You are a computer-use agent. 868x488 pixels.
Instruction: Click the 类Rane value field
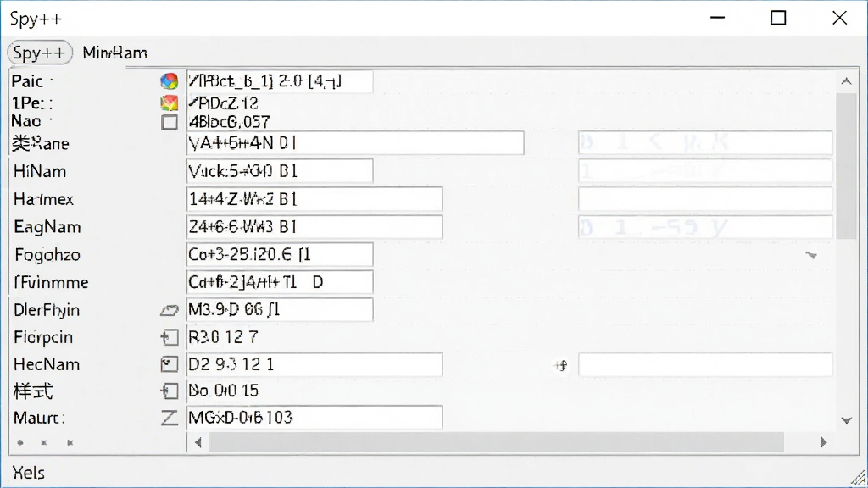(355, 143)
